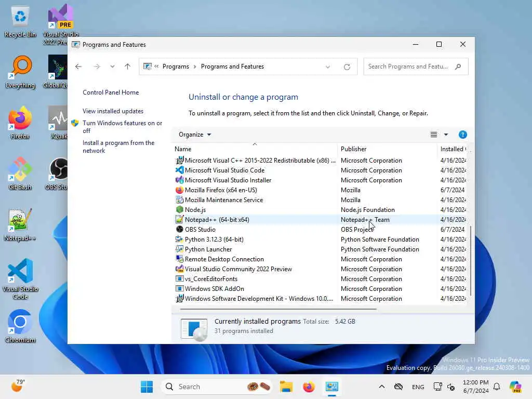This screenshot has width=532, height=399.
Task: Show hidden tray icons chevron
Action: coord(382,387)
